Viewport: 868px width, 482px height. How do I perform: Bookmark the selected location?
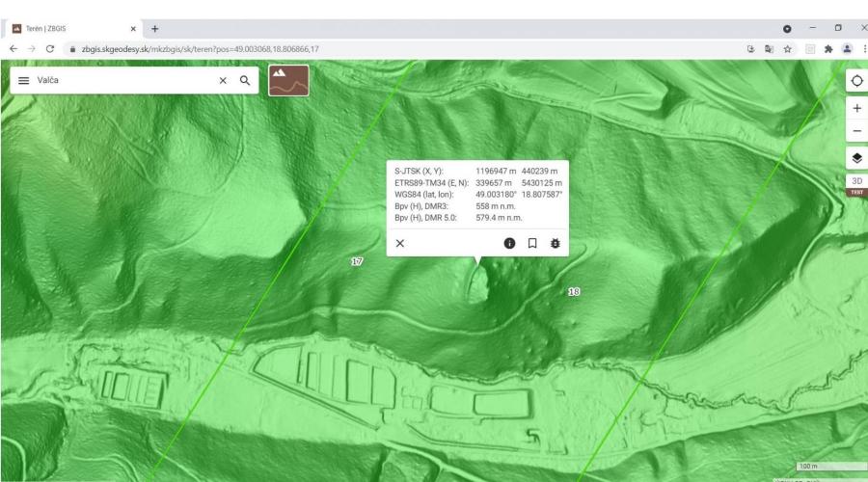tap(532, 243)
